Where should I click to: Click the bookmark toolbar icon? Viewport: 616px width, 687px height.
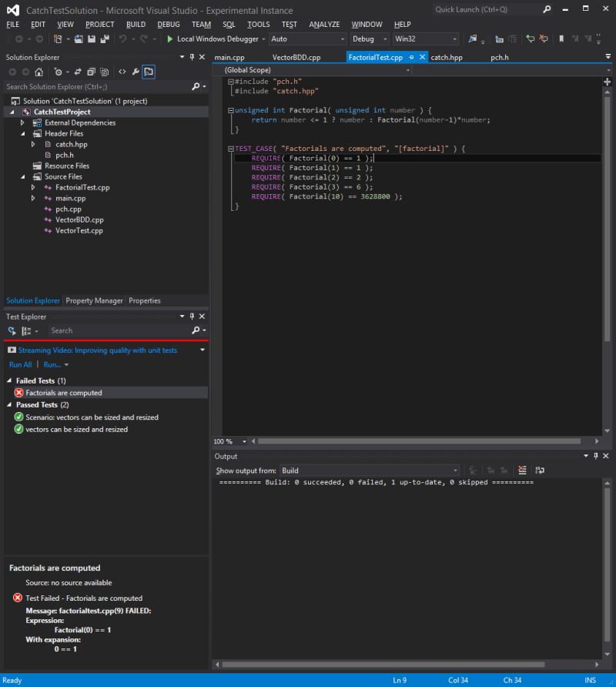coord(561,39)
